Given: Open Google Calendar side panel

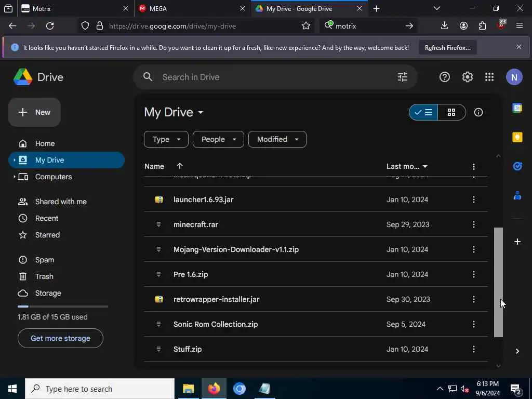Looking at the screenshot, I should 517,108.
